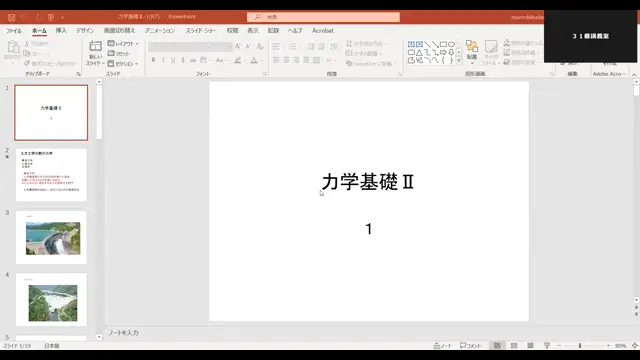This screenshot has width=640, height=360.
Task: Select slide 3 dam photo thumbnail
Action: (51, 238)
